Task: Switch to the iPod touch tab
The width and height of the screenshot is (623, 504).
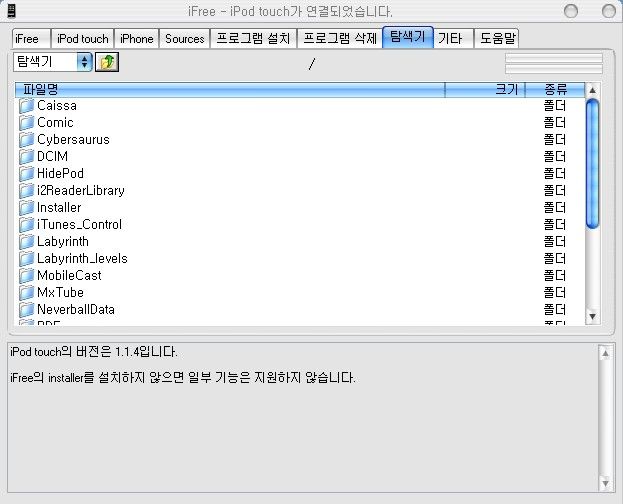Action: point(83,39)
